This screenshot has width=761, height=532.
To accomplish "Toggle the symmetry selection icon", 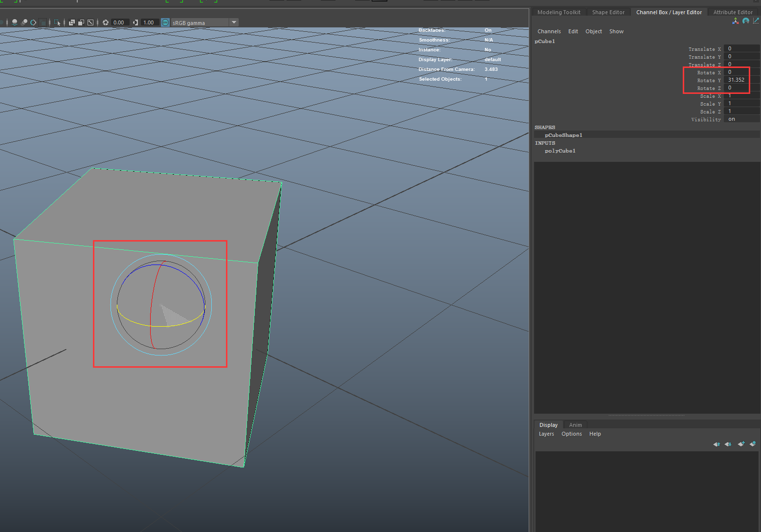I will 33,22.
